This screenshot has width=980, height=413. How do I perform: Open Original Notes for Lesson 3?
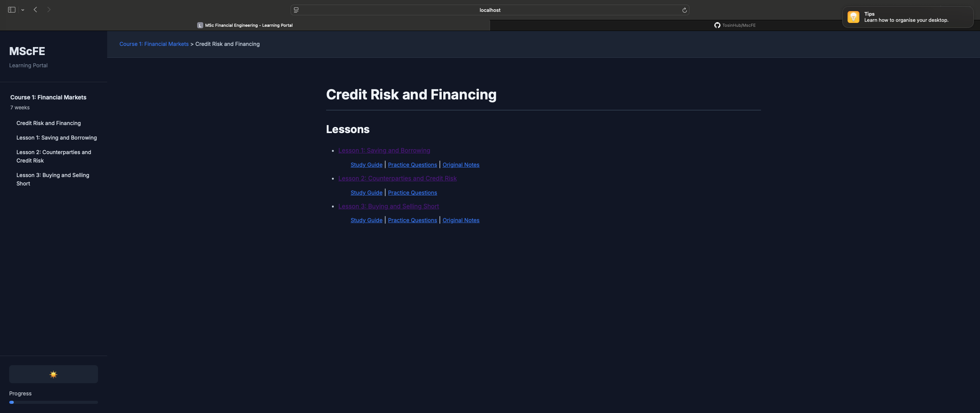461,220
